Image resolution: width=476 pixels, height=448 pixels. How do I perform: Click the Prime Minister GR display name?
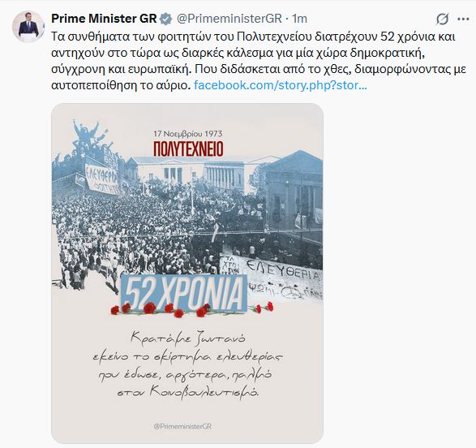(104, 19)
